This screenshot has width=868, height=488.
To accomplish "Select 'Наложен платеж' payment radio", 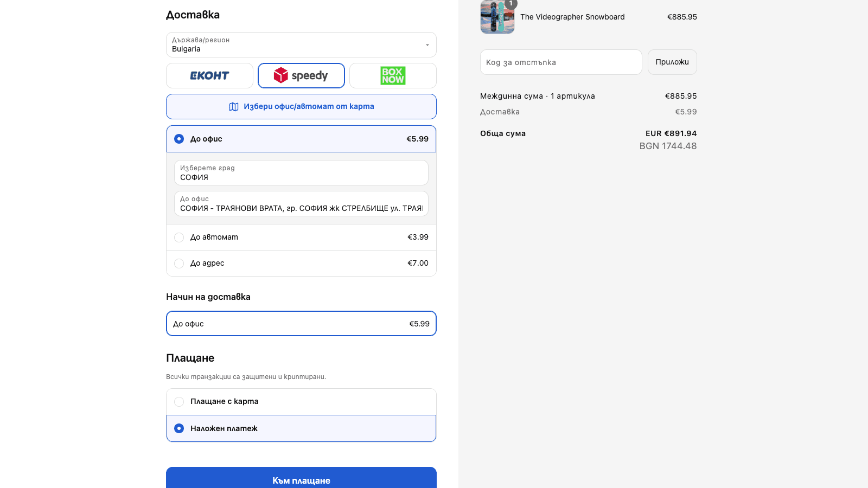I will [179, 428].
